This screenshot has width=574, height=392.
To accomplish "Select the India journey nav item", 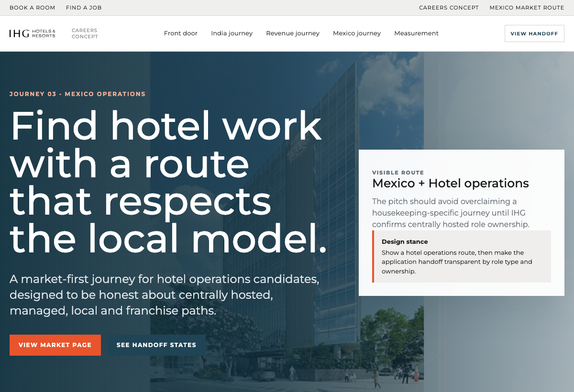I will (232, 33).
